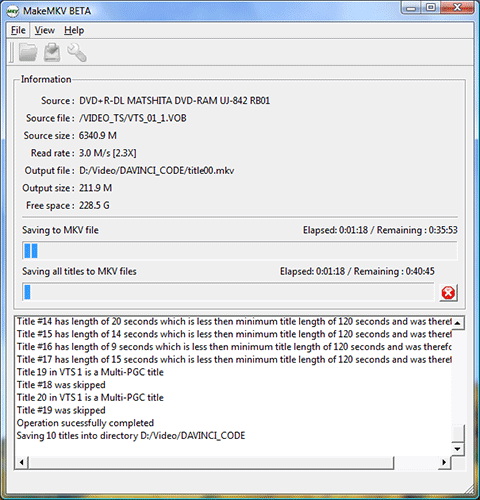
Task: Select the 'Operation sucessfully completed' log line
Action: (x=85, y=423)
